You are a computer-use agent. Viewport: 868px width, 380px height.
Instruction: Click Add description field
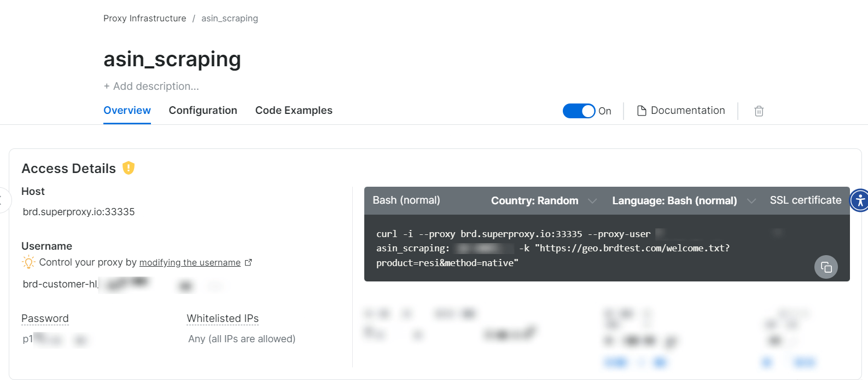[152, 87]
